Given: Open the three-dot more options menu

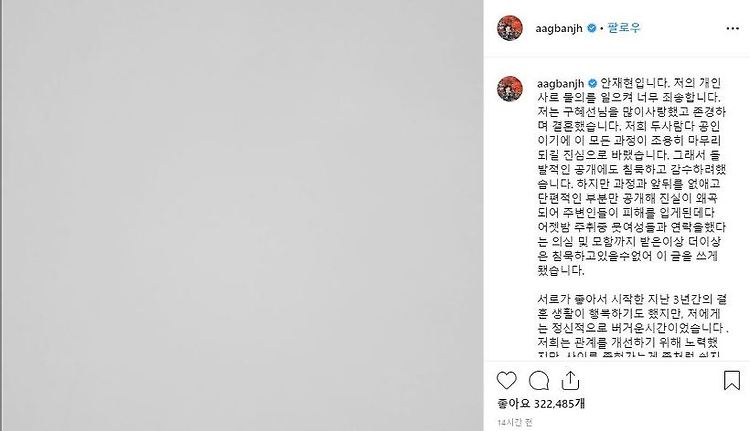Looking at the screenshot, I should [x=732, y=29].
